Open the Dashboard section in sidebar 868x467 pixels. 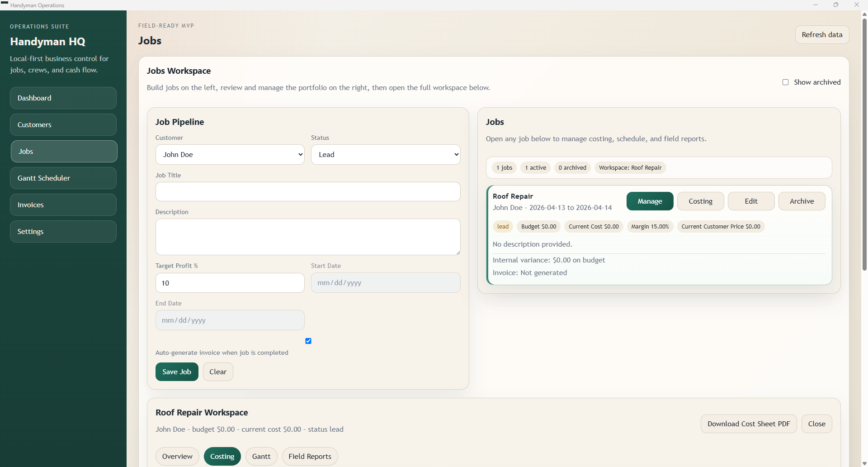(x=63, y=98)
